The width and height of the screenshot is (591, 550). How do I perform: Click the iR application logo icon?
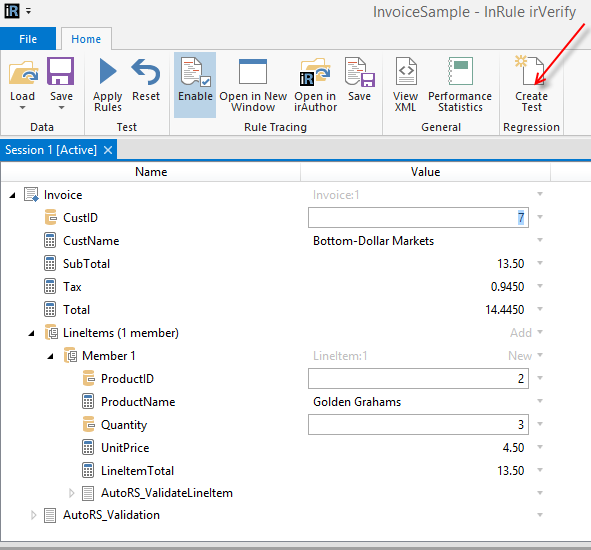[12, 11]
